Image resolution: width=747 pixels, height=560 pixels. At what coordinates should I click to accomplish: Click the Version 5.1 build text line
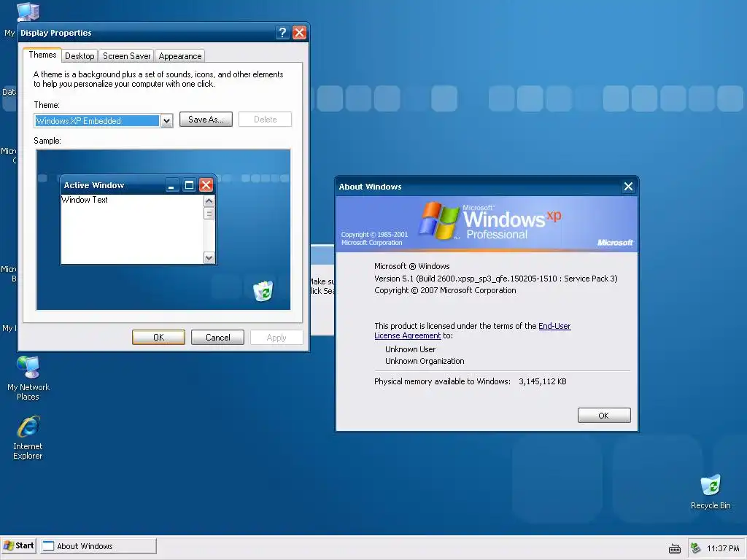tap(496, 279)
